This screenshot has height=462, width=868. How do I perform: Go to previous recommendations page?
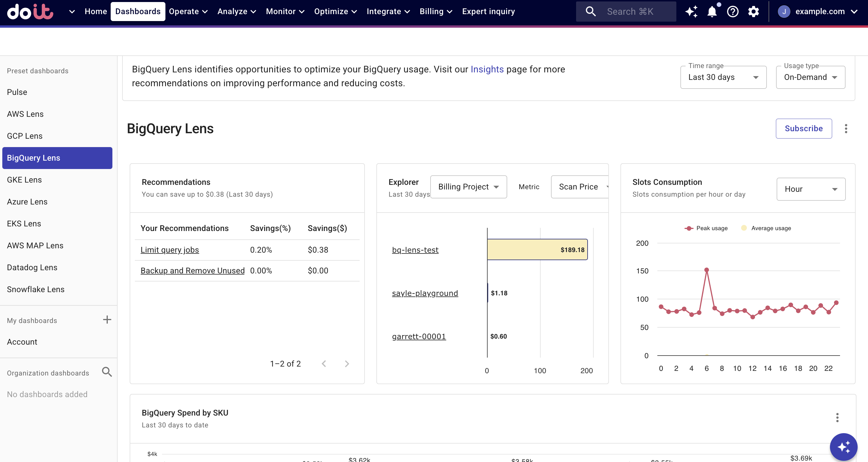click(324, 364)
